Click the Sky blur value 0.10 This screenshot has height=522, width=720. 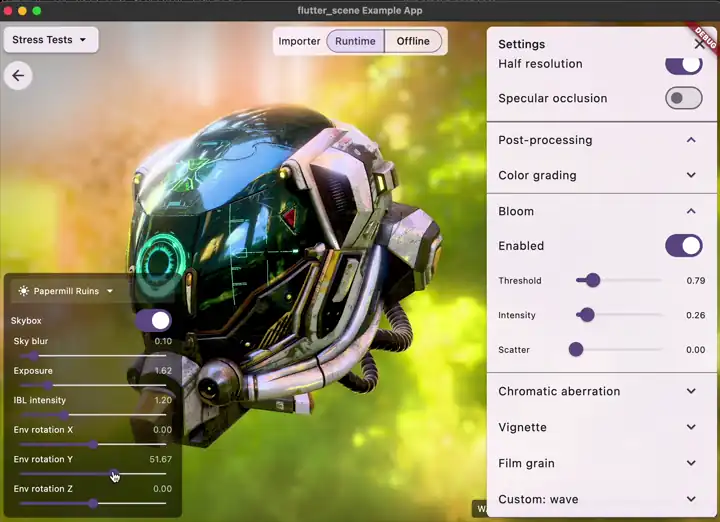click(163, 341)
